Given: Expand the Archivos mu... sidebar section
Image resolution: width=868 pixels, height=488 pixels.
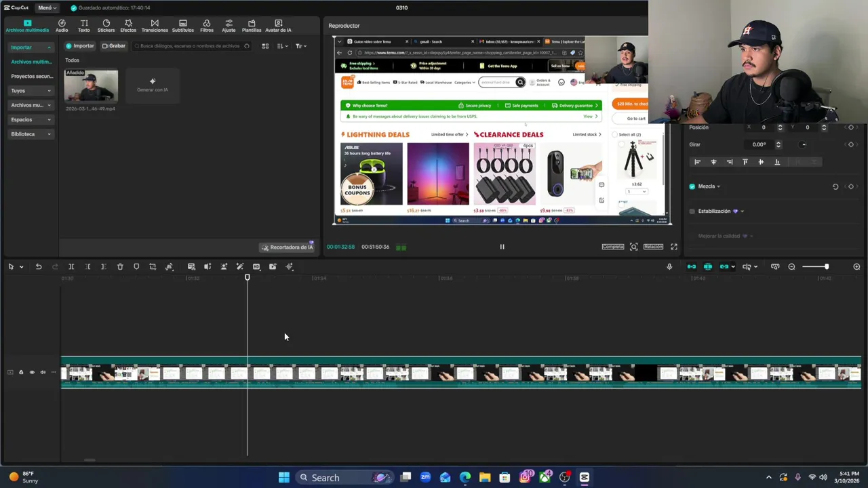Looking at the screenshot, I should pyautogui.click(x=31, y=105).
